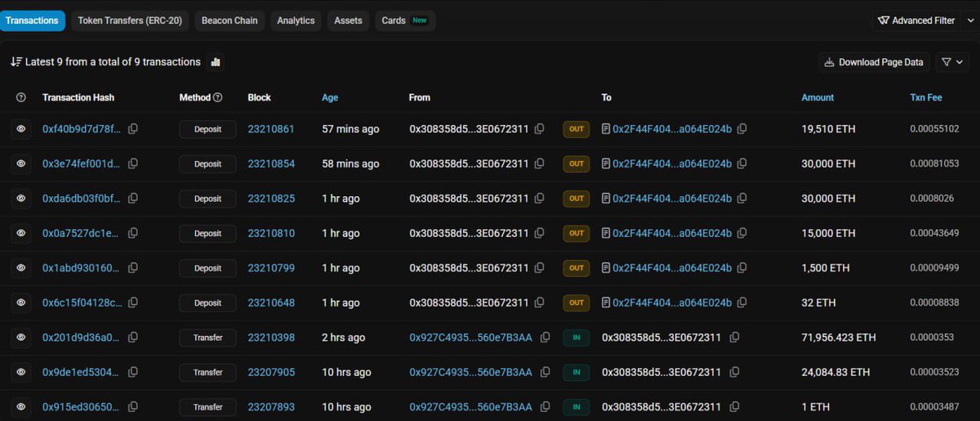980x421 pixels.
Task: Copy hash 0x6c15f04128c with copy icon
Action: [133, 302]
